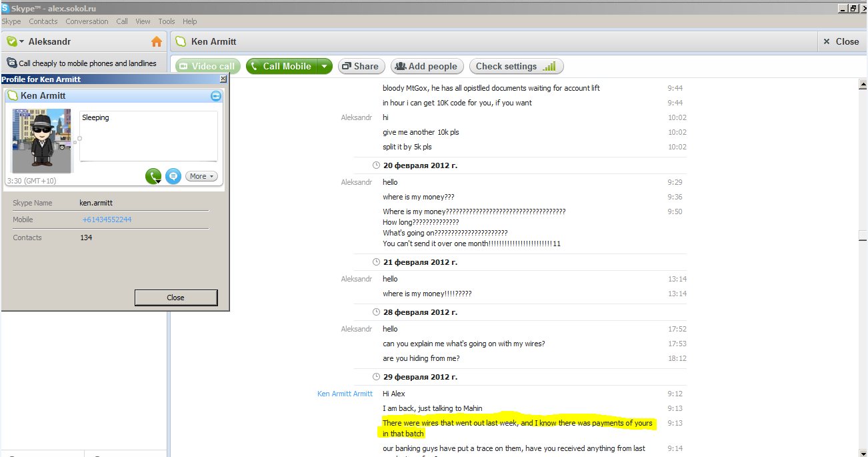Image resolution: width=868 pixels, height=457 pixels.
Task: Open the Tools menu
Action: pos(167,21)
